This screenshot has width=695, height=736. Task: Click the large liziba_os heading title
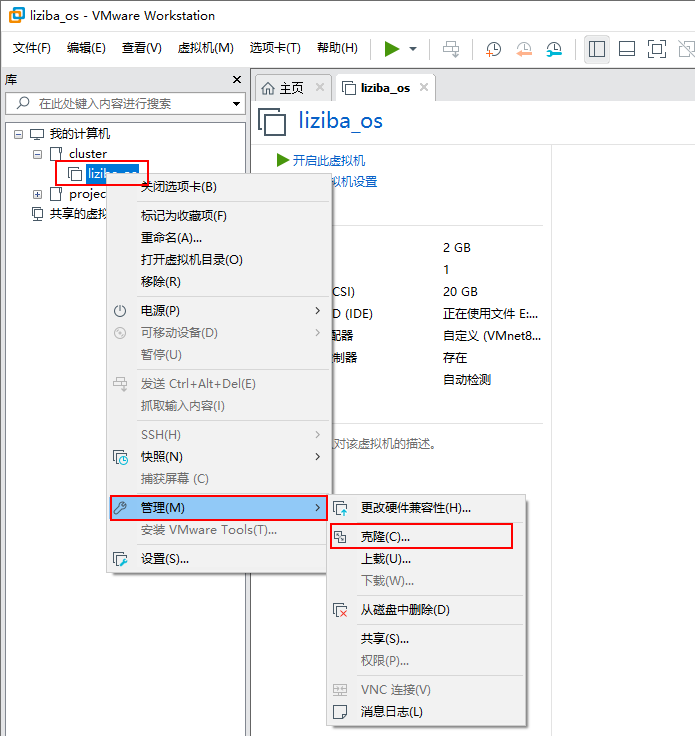point(341,121)
